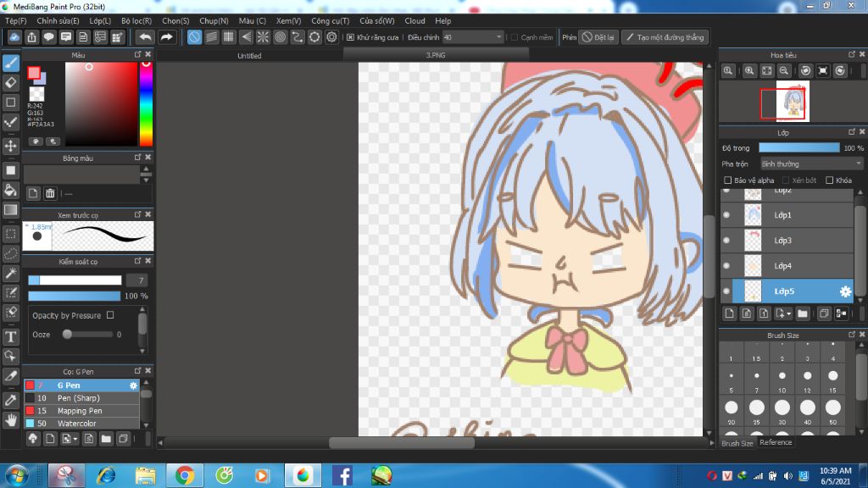The width and height of the screenshot is (868, 488).
Task: Add a new layer in Lớp panel
Action: point(729,313)
